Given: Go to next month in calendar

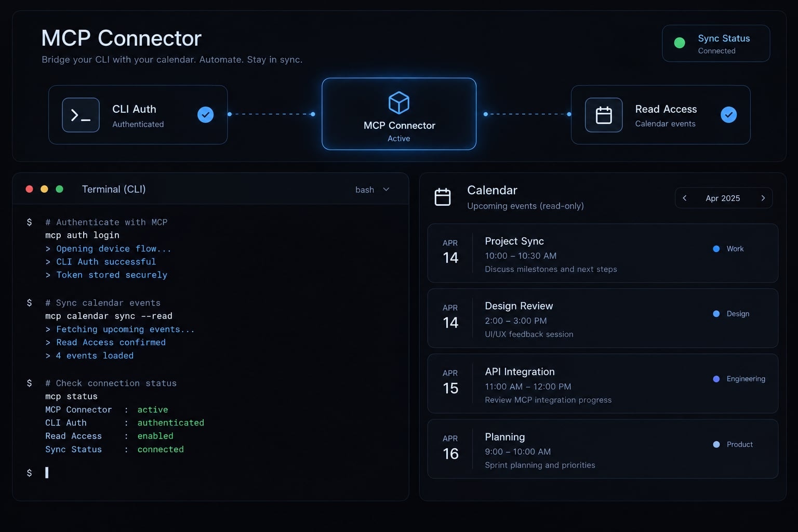Looking at the screenshot, I should click(763, 198).
